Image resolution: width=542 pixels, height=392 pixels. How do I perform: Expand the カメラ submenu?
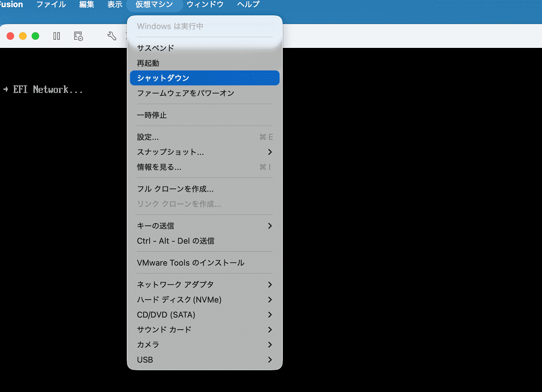(205, 345)
